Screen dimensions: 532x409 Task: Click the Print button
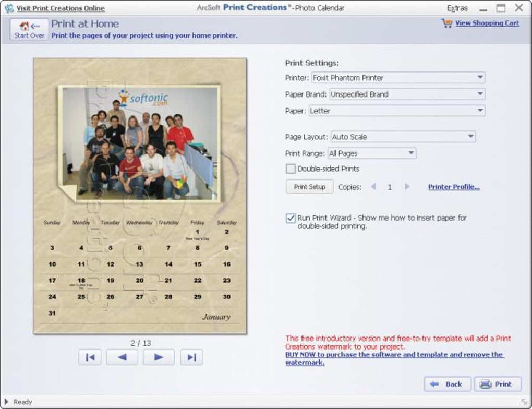(498, 384)
